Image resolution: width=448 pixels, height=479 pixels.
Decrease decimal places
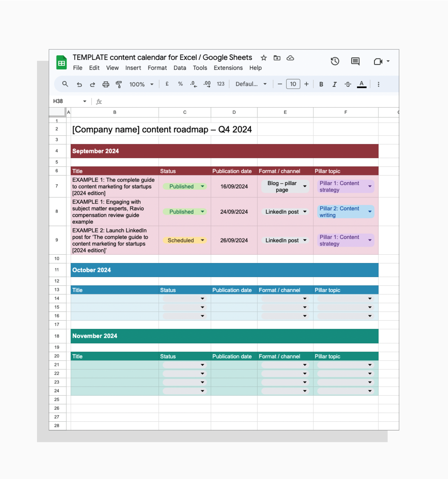(x=193, y=84)
